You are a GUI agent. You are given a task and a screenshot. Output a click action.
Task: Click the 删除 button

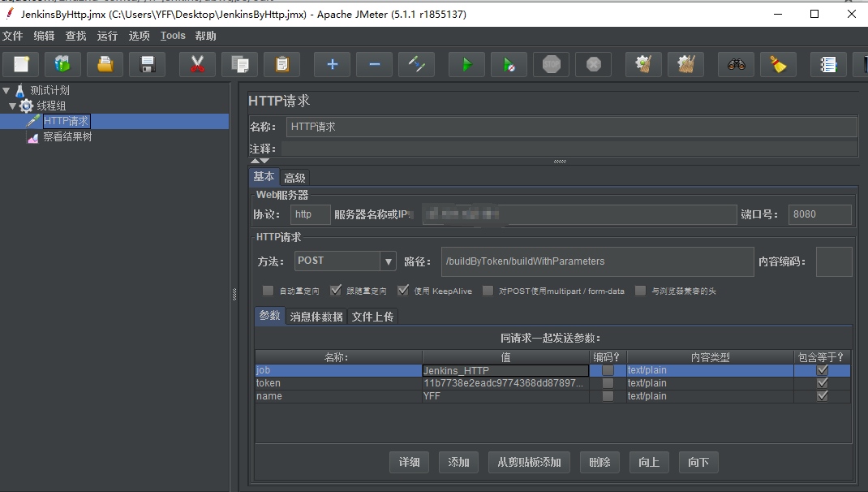pyautogui.click(x=599, y=462)
